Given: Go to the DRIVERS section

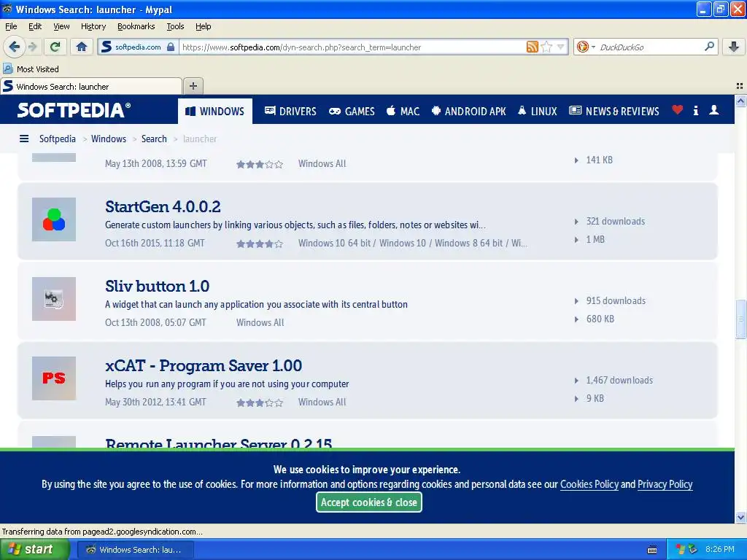Looking at the screenshot, I should [x=290, y=111].
